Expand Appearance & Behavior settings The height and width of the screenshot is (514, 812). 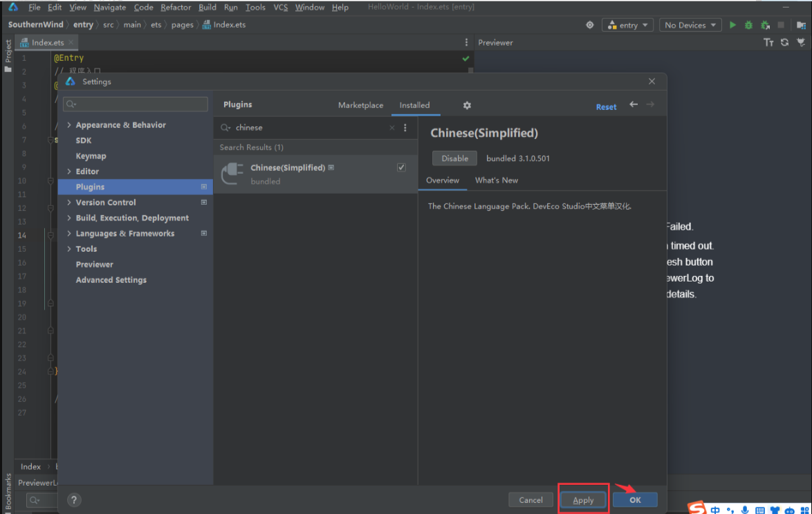[x=69, y=125]
